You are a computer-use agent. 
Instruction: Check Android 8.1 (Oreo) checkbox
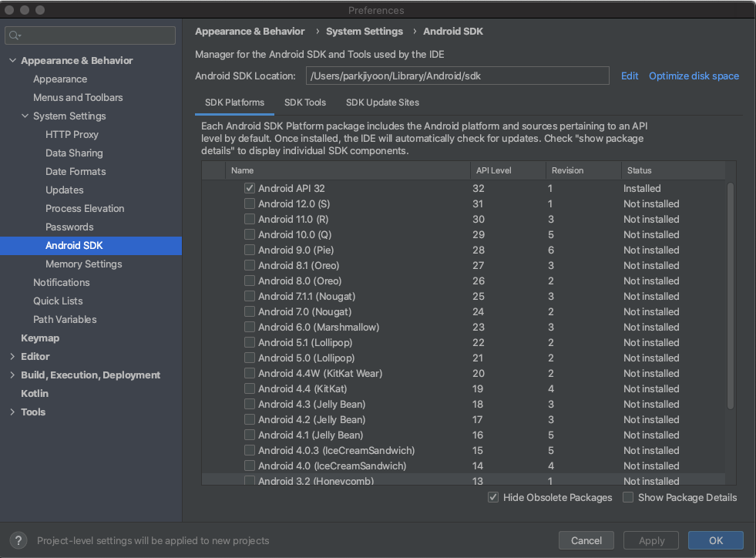249,265
